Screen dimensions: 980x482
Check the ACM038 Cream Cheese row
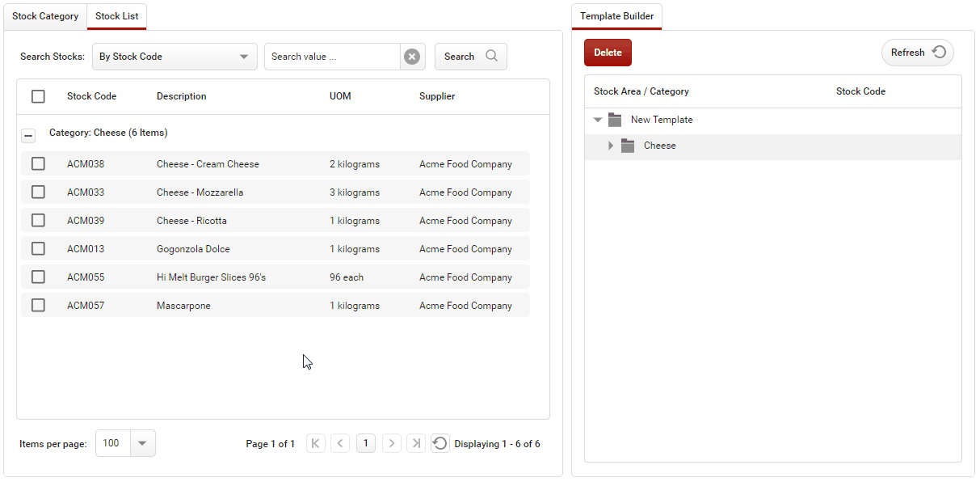click(x=38, y=163)
